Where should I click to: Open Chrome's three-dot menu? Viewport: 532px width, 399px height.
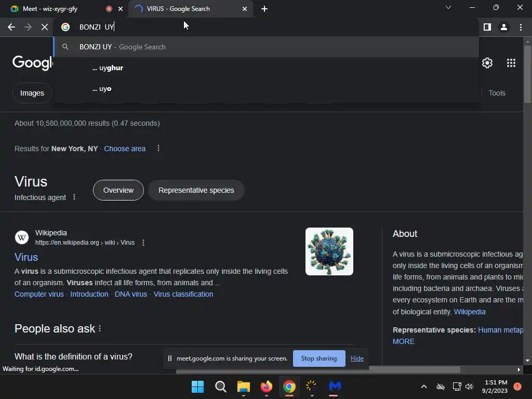521,27
